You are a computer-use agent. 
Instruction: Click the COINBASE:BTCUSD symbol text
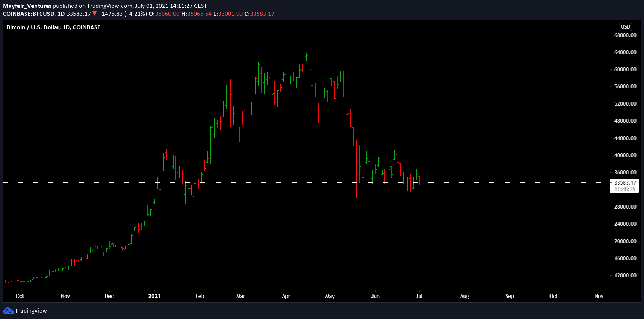(x=29, y=14)
